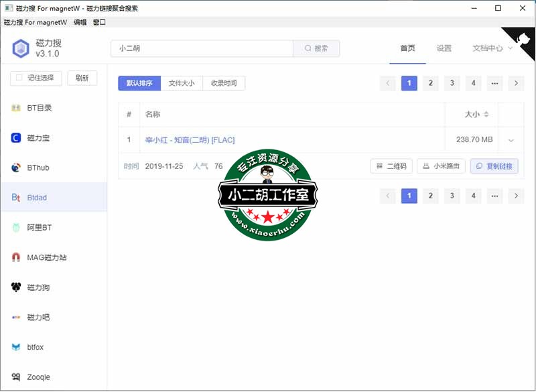Toggle the 记住选择 checkbox
The height and width of the screenshot is (392, 536).
click(19, 78)
